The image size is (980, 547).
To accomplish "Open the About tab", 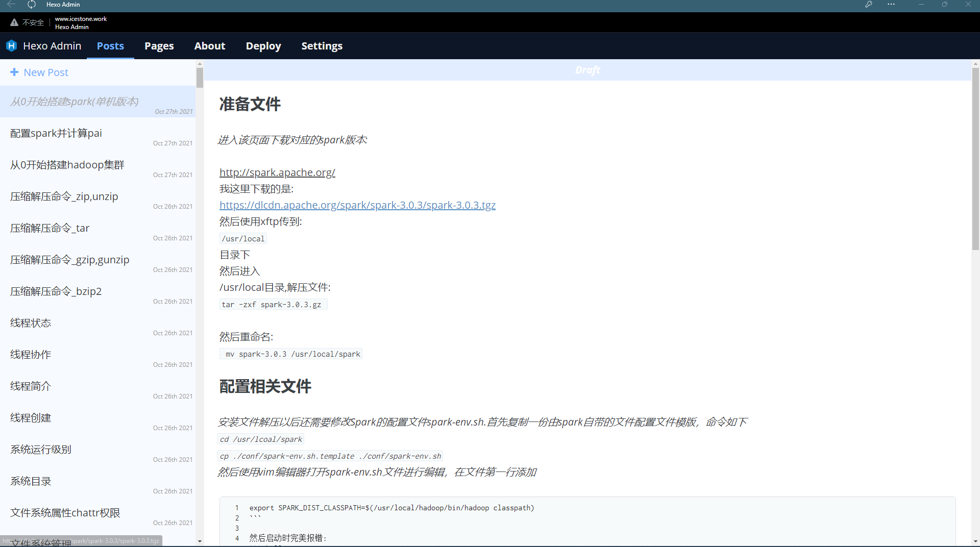I will [210, 46].
